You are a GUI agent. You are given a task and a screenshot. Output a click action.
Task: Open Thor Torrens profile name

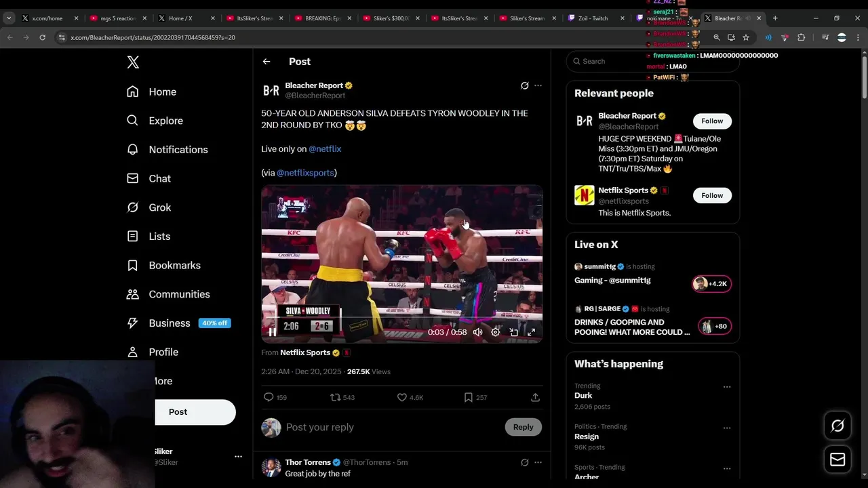click(x=308, y=462)
